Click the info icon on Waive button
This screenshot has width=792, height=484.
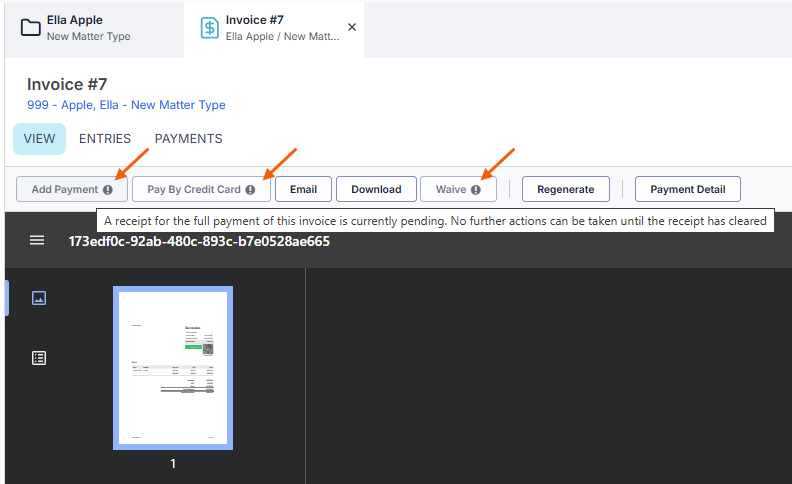coord(476,190)
